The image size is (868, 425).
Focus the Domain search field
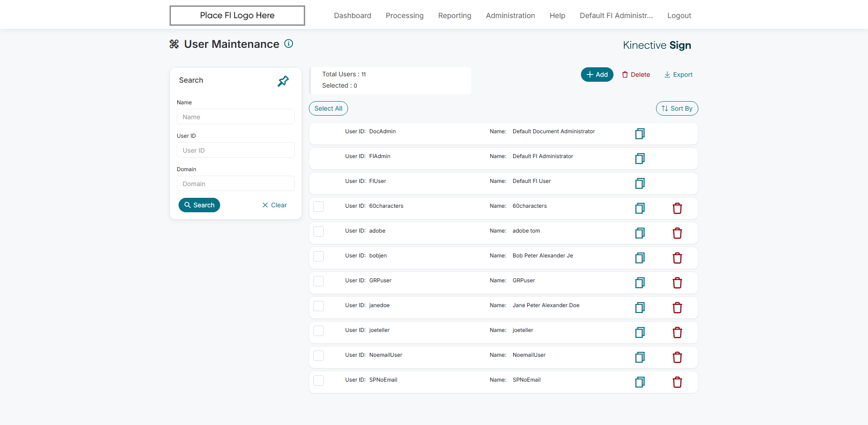coord(236,183)
